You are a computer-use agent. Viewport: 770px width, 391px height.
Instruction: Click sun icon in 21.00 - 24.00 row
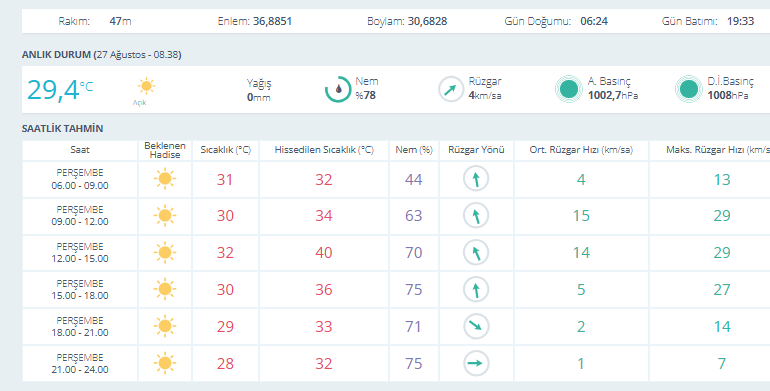coord(165,363)
